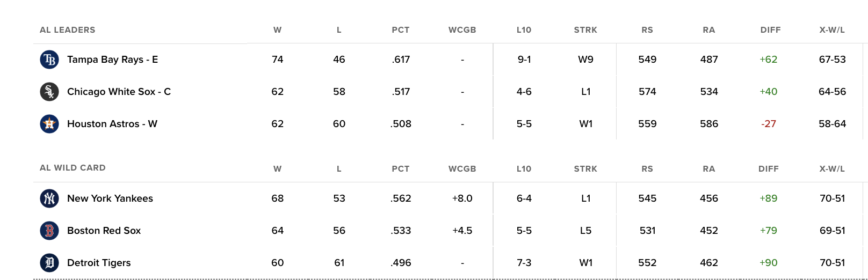The height and width of the screenshot is (280, 868).
Task: Click the Chicago White Sox logo
Action: [x=49, y=92]
